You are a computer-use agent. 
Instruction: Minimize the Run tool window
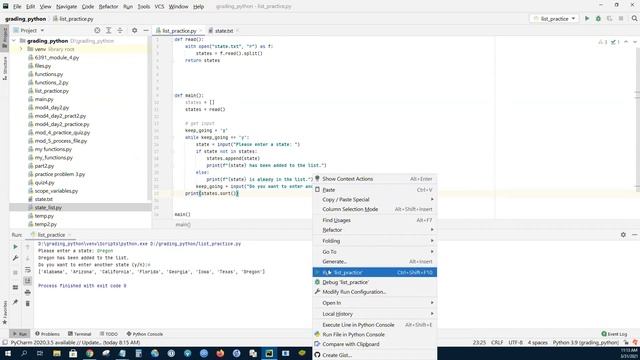(x=634, y=235)
